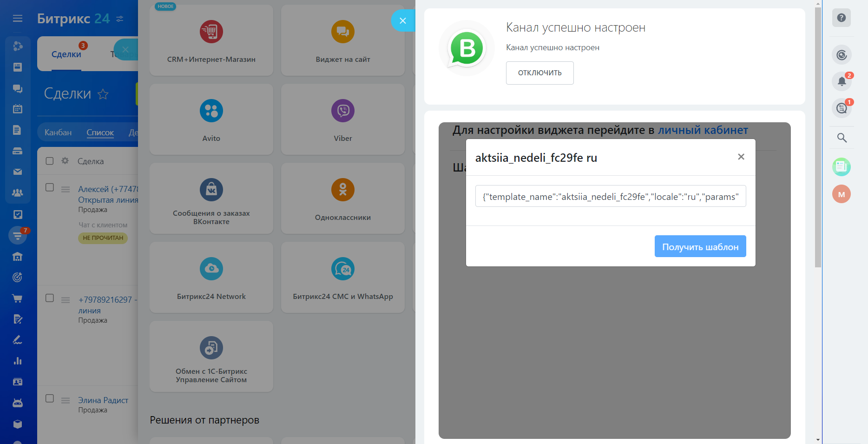The height and width of the screenshot is (444, 868).
Task: Open the Avito connector tile
Action: pos(211,119)
